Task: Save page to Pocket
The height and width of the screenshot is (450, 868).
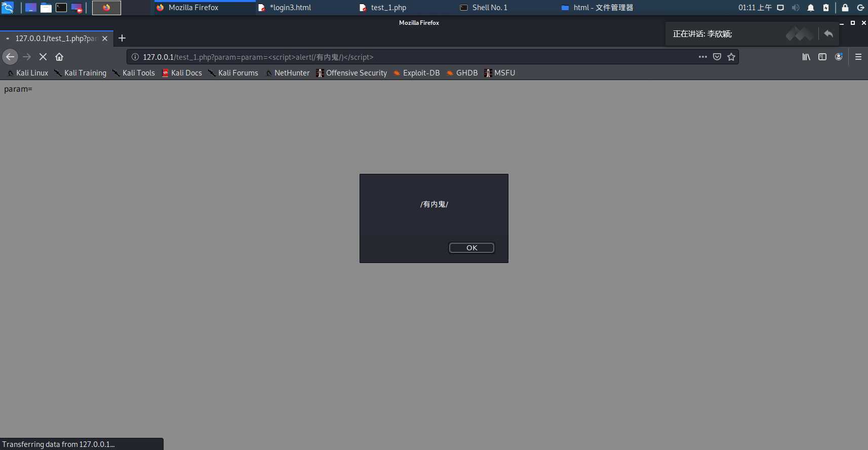Action: [x=717, y=57]
